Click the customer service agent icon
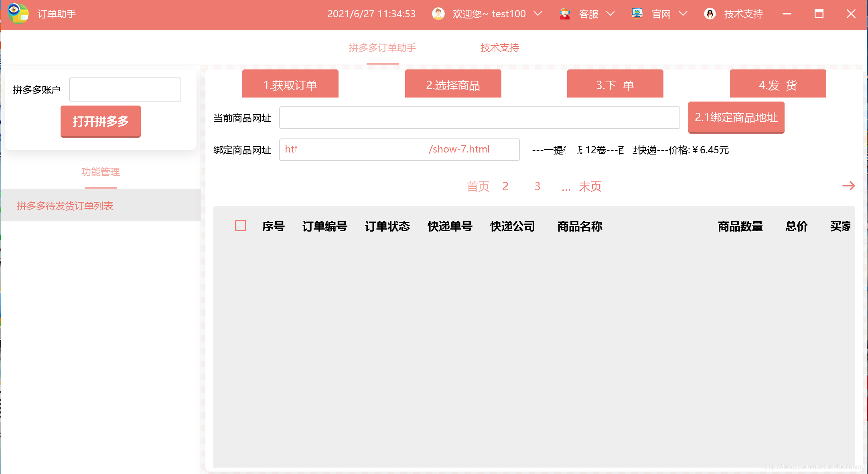868x474 pixels. (x=565, y=14)
